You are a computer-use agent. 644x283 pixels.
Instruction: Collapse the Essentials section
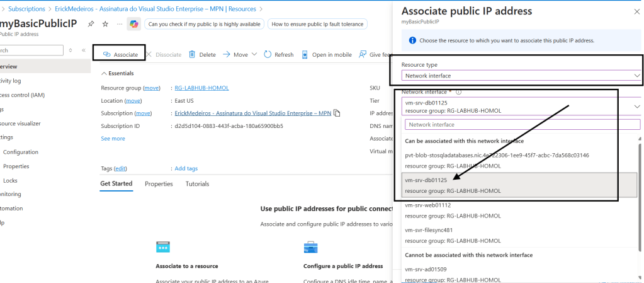pyautogui.click(x=105, y=73)
